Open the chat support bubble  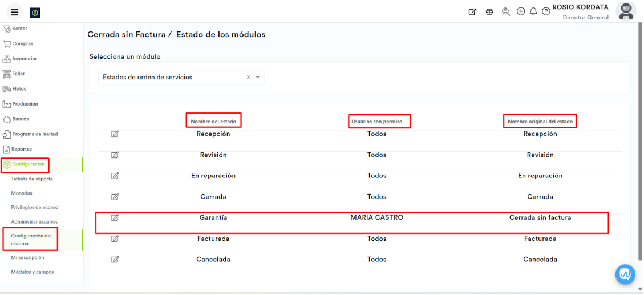tap(625, 274)
